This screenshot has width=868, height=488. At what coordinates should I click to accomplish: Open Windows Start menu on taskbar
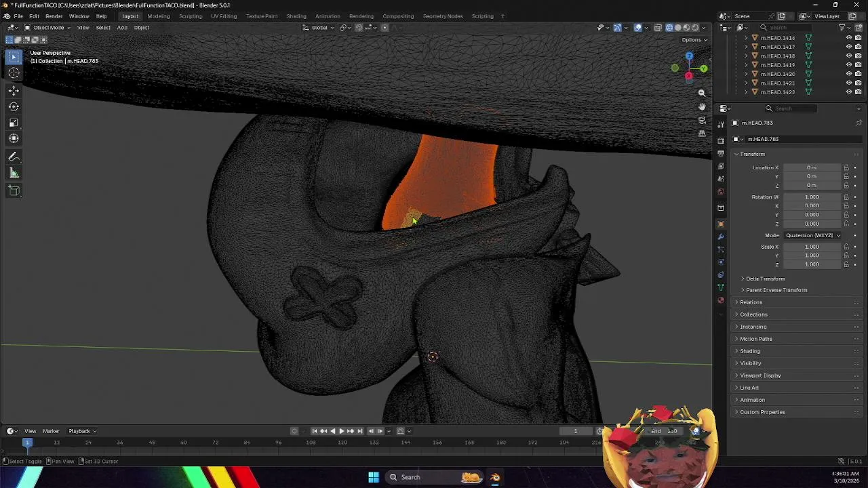[374, 477]
